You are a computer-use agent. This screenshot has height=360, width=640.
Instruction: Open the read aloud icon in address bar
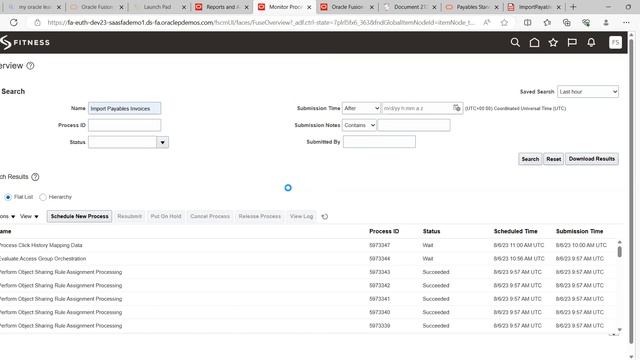[487, 22]
